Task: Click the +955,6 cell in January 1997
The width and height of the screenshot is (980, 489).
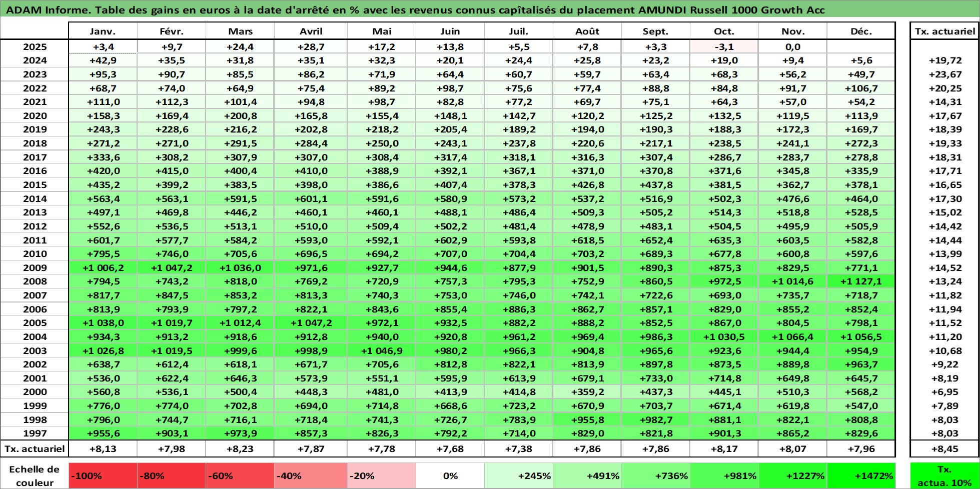Action: [103, 433]
